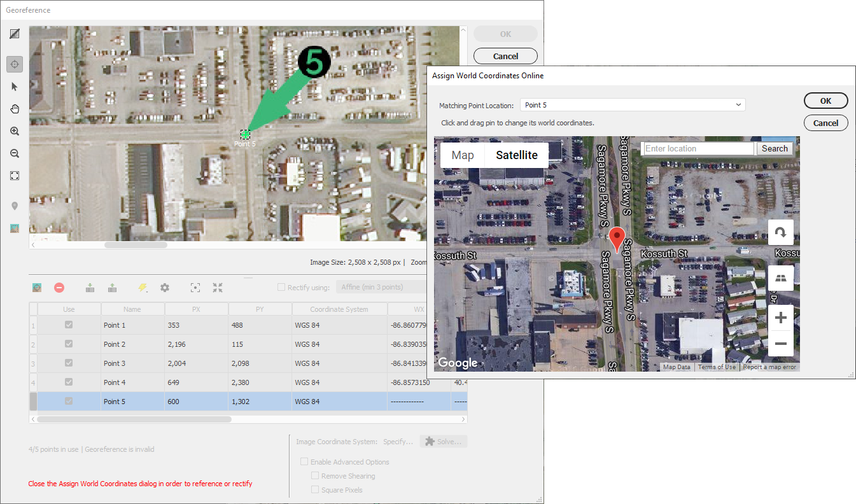This screenshot has width=856, height=504.
Task: Click the Specify… coordinate system link
Action: [398, 442]
